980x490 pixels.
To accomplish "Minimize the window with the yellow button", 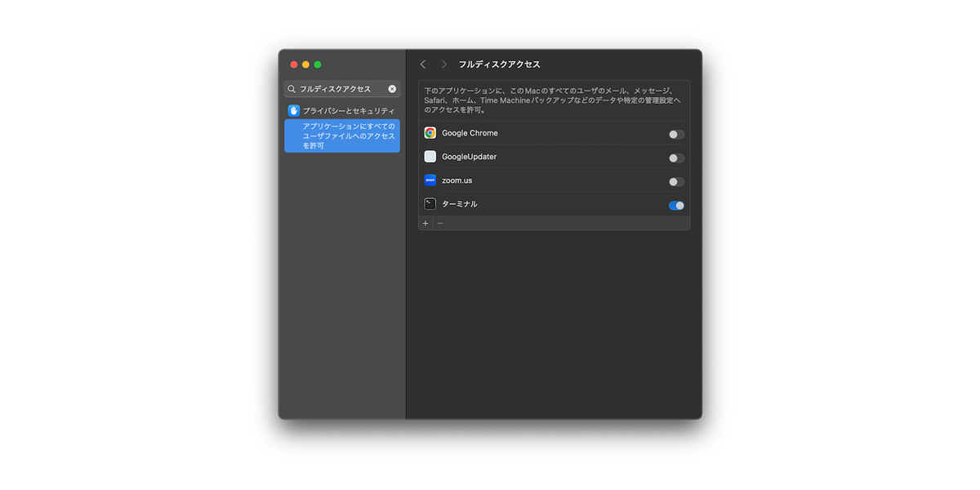I will (x=305, y=65).
